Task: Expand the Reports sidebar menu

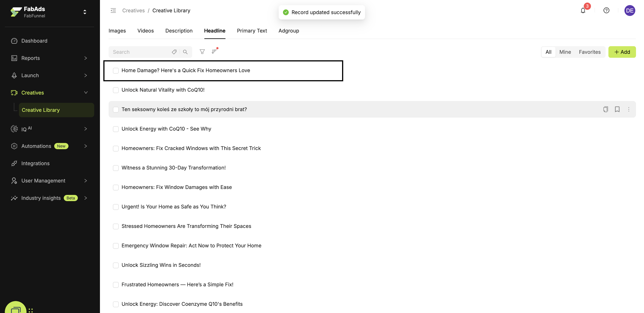Action: pos(86,58)
